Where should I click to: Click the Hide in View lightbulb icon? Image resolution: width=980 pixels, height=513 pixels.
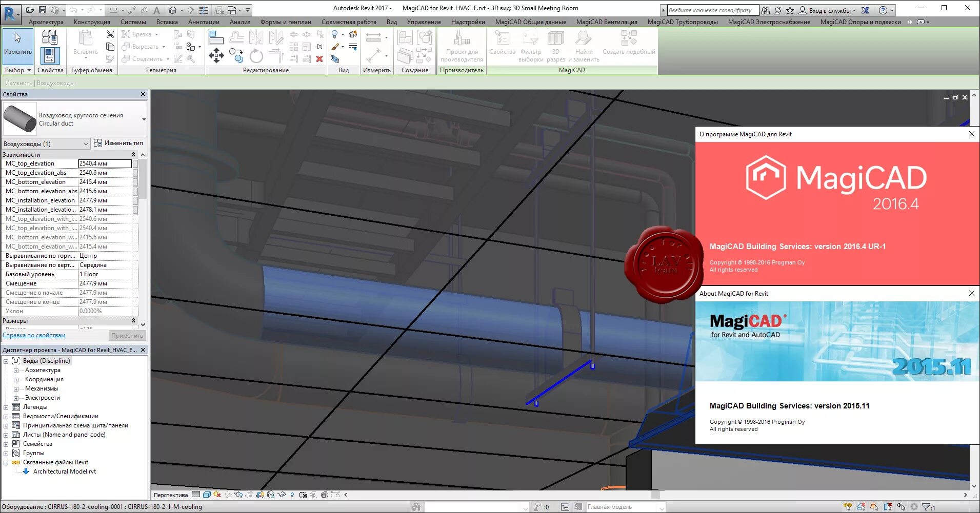pos(335,34)
